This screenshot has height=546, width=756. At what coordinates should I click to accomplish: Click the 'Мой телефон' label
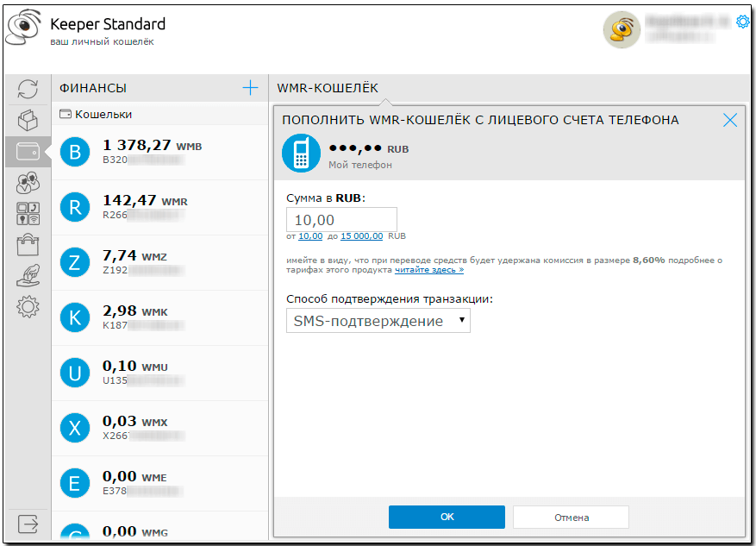point(360,165)
